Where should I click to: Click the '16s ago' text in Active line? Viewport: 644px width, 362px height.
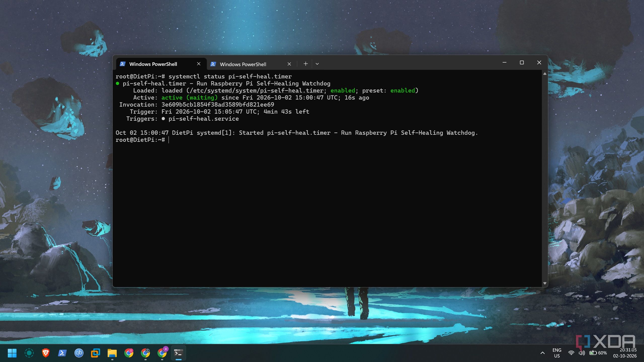tap(357, 98)
